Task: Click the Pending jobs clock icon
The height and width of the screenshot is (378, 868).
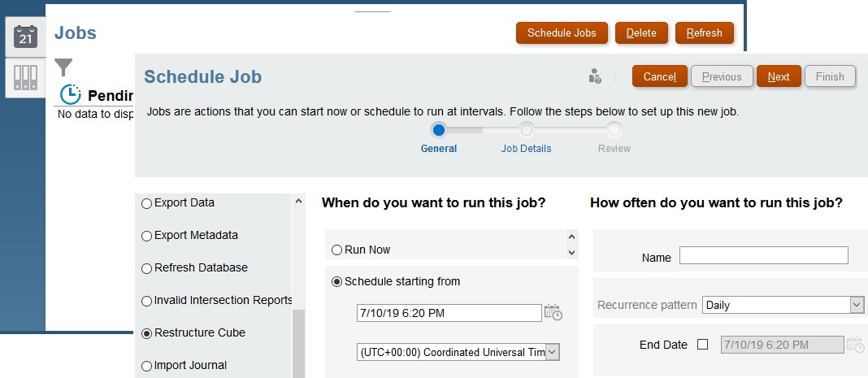Action: 71,94
